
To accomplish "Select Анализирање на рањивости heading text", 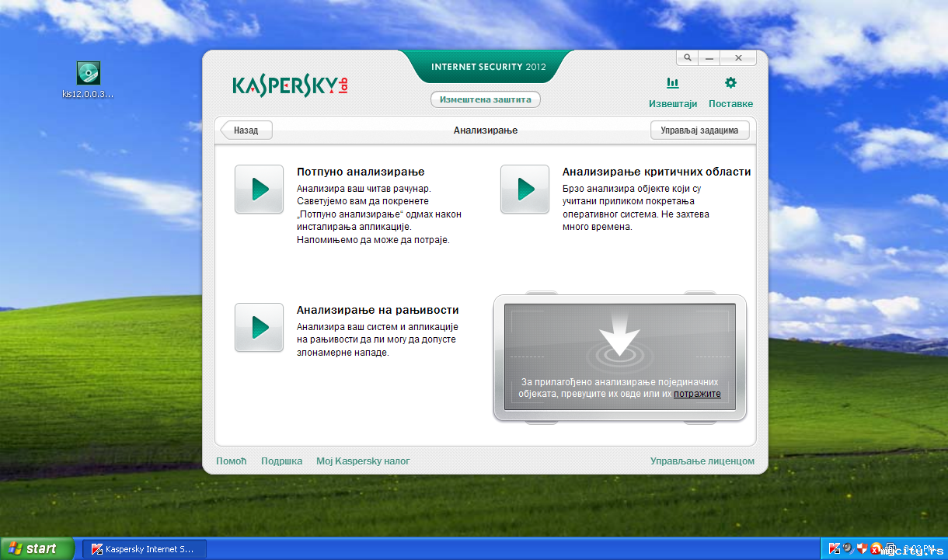I will pyautogui.click(x=378, y=310).
